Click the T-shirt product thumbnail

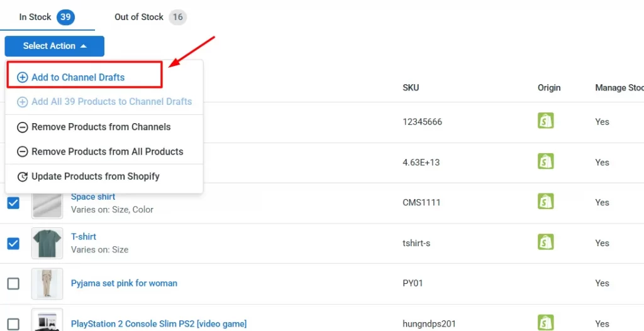(x=47, y=243)
